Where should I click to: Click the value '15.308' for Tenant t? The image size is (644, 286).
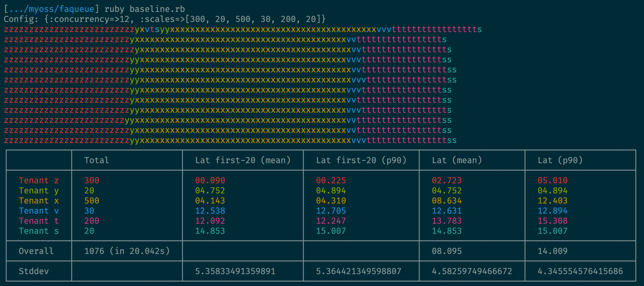click(x=553, y=221)
